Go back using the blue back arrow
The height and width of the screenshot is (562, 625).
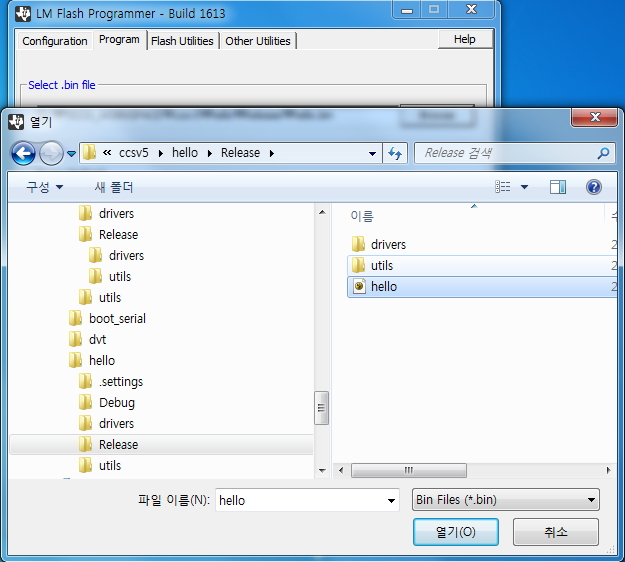(x=23, y=153)
